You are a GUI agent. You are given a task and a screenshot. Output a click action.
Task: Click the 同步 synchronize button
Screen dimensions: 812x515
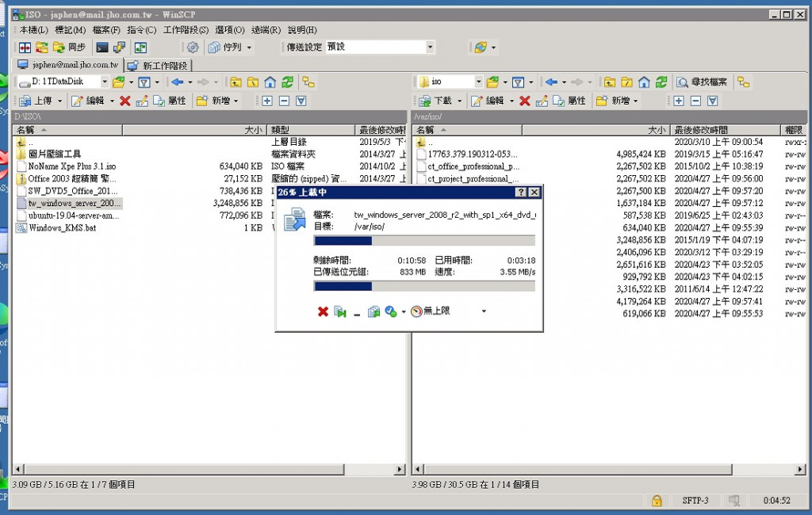(x=70, y=48)
